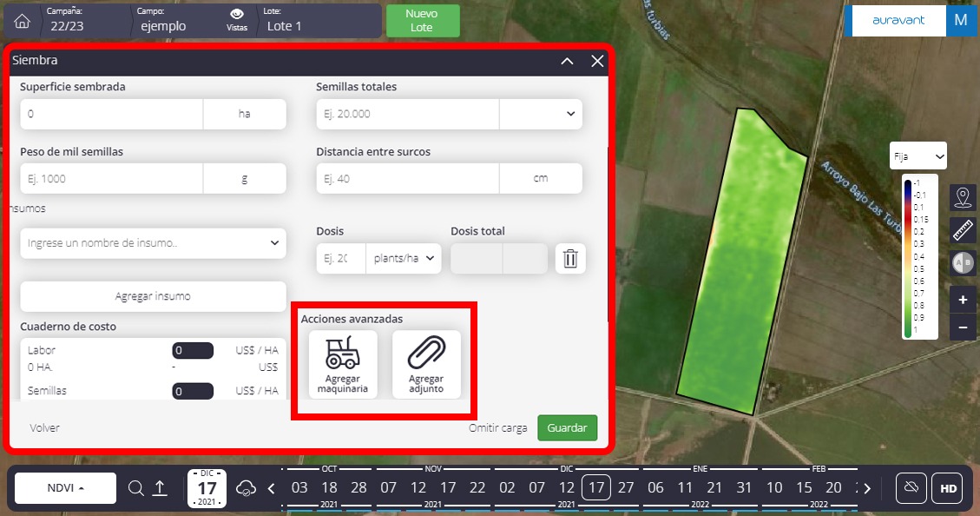Toggle HD imagery button
Screen dimensions: 980x516
click(x=948, y=488)
